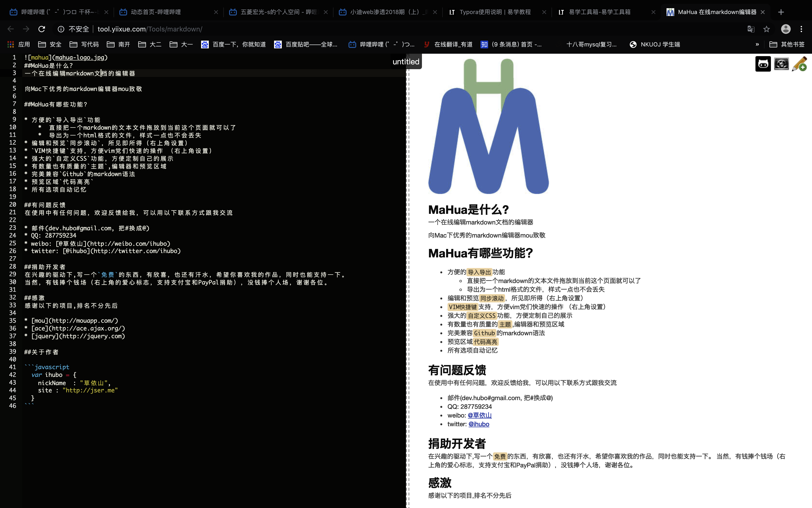Screen dimensions: 812x508
Task: Click the "MaHua是什么?" heading in preview
Action: click(468, 210)
